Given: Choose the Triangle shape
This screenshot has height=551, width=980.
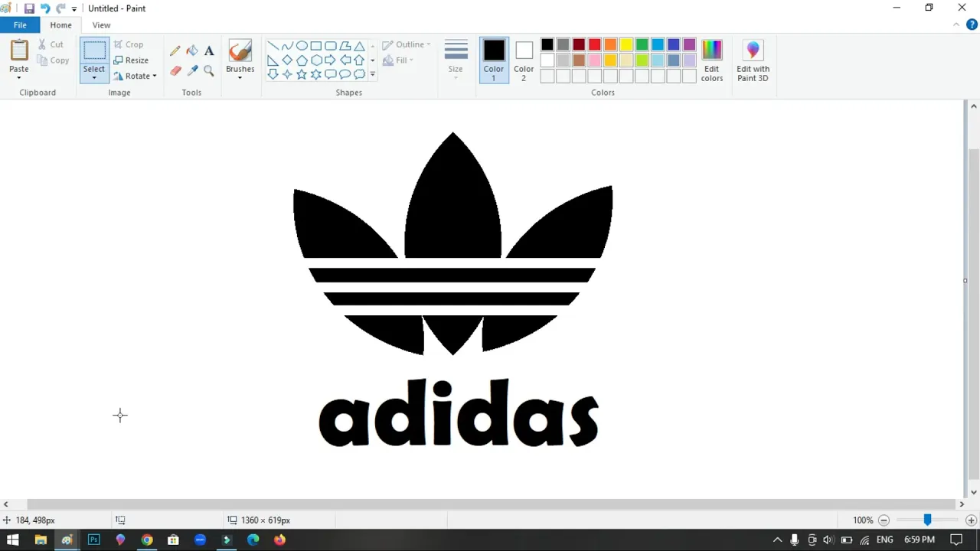Looking at the screenshot, I should [x=359, y=46].
